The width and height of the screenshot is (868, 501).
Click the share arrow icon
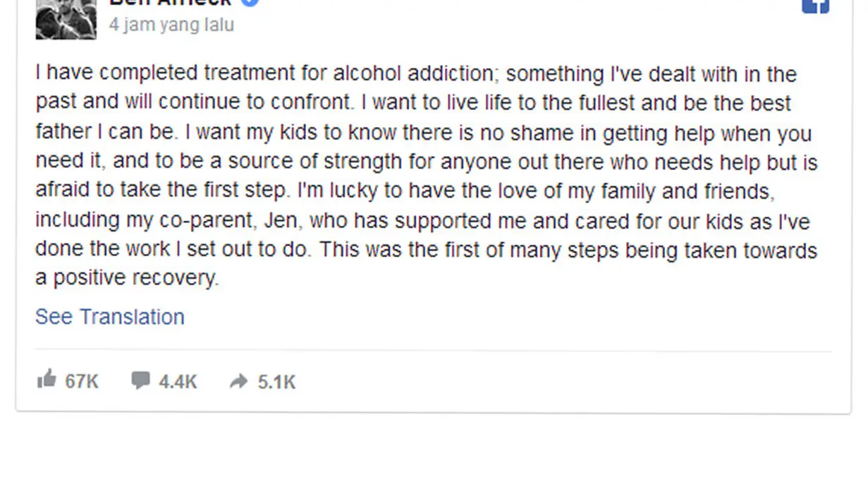click(239, 382)
